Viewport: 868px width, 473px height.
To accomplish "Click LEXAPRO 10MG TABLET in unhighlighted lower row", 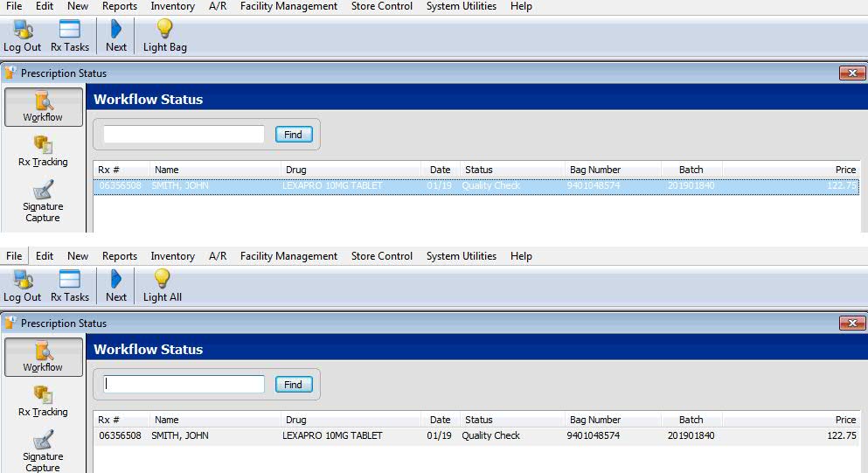I will click(x=332, y=436).
